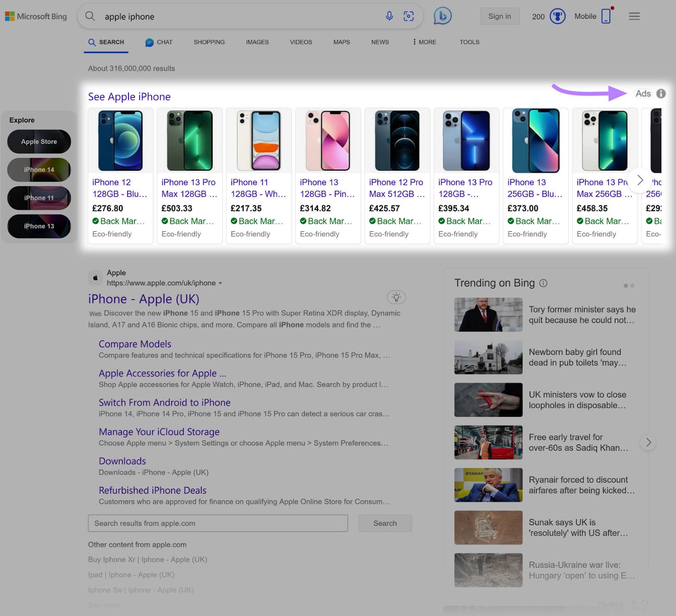Click the Search results from apple.com field
This screenshot has height=616, width=676.
pos(218,523)
